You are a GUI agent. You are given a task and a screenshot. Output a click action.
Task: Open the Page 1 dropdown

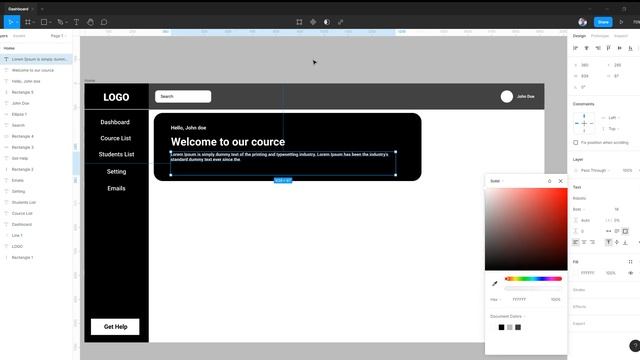pos(58,36)
